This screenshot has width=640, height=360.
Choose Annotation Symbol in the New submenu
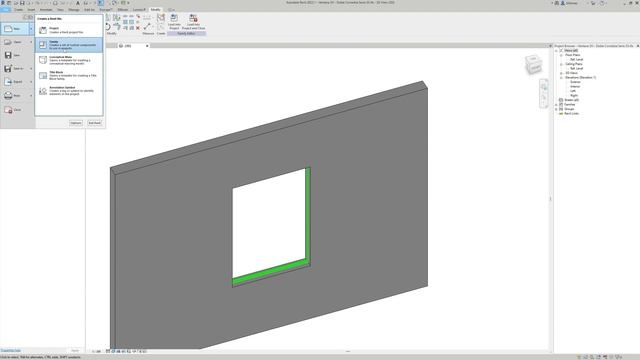coord(69,91)
